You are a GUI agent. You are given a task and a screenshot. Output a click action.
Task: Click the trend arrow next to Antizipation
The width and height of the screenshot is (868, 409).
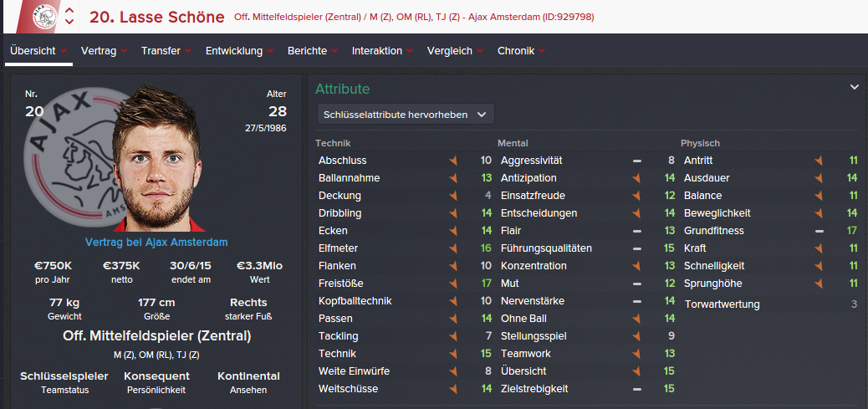tap(636, 178)
